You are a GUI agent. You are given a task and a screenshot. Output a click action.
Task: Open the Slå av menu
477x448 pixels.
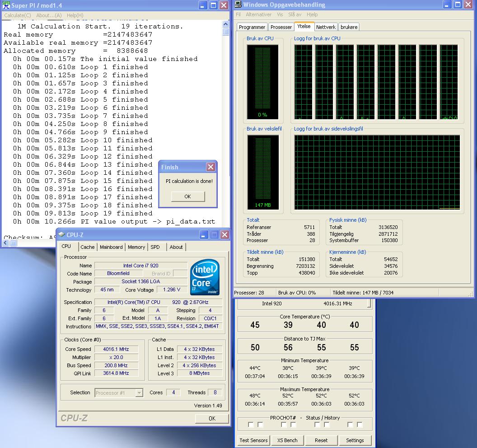click(295, 14)
